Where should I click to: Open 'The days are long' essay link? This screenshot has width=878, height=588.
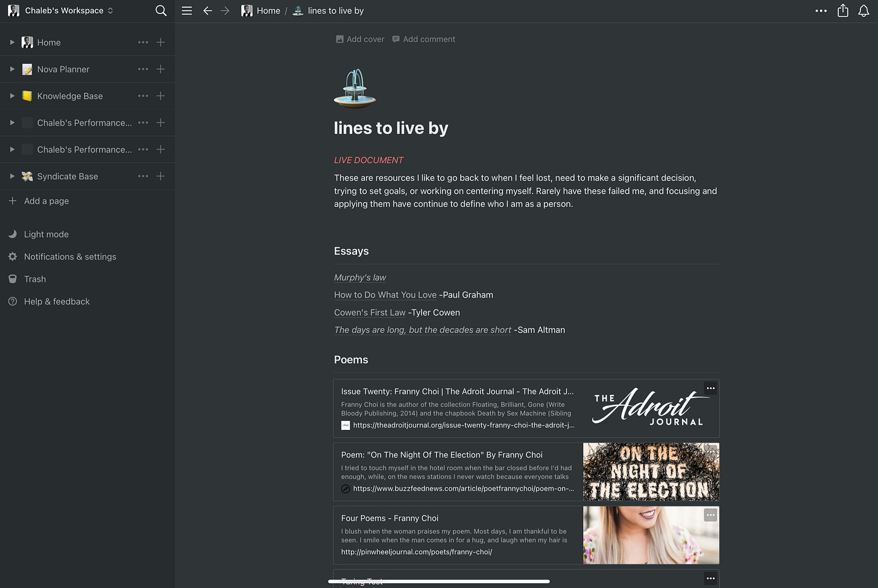423,330
